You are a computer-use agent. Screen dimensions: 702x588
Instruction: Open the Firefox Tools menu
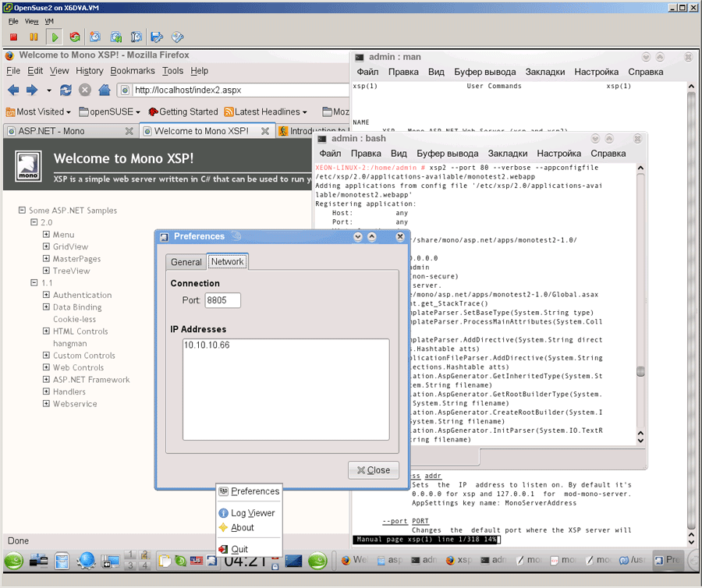click(x=173, y=71)
